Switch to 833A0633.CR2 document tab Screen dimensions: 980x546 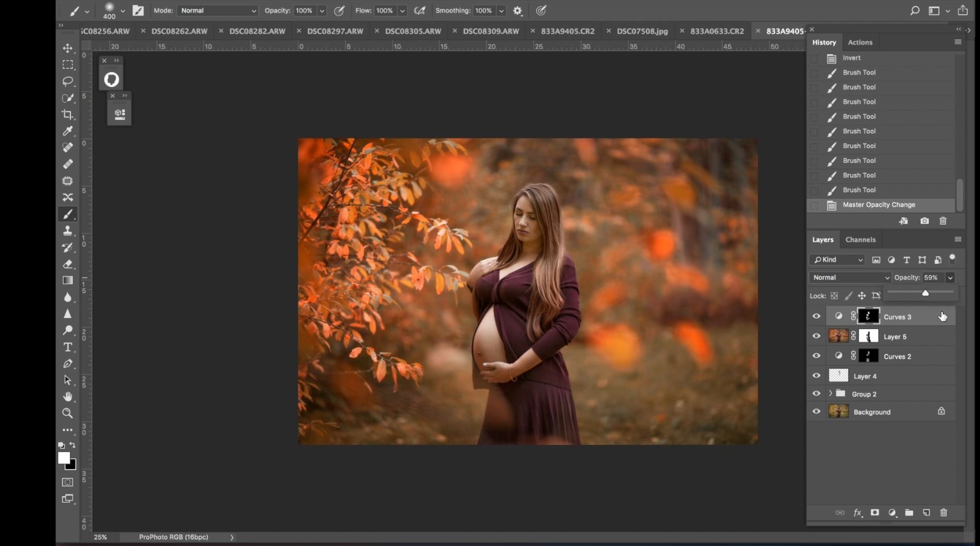[717, 31]
